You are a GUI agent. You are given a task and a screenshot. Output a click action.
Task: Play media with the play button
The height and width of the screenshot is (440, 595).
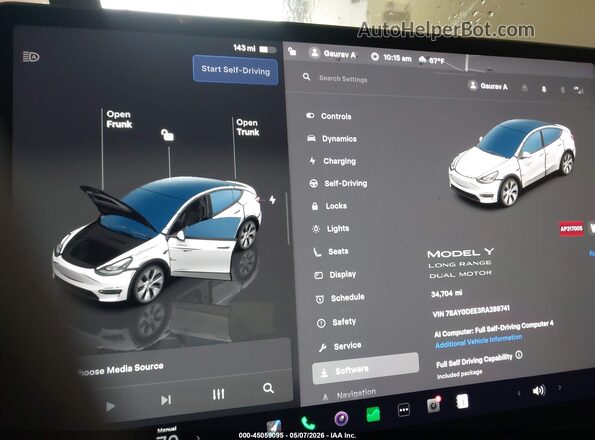(x=110, y=406)
